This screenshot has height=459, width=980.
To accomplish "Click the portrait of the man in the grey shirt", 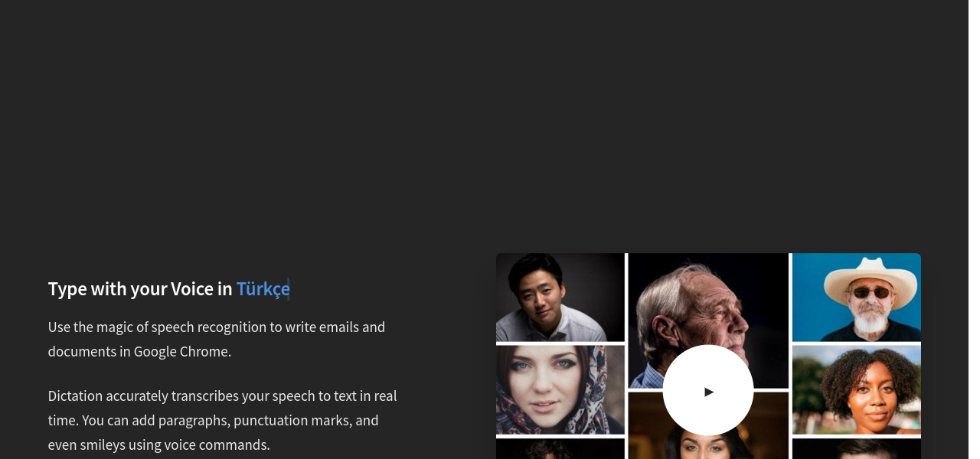I will click(560, 297).
